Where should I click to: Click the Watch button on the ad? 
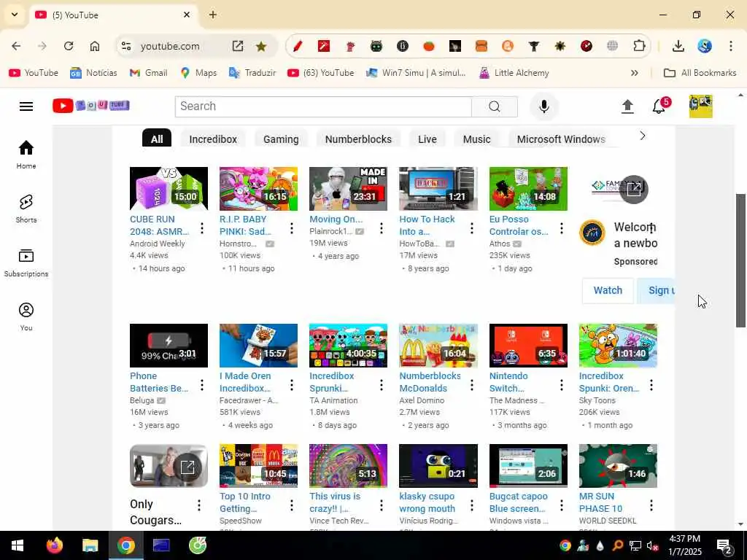point(608,290)
